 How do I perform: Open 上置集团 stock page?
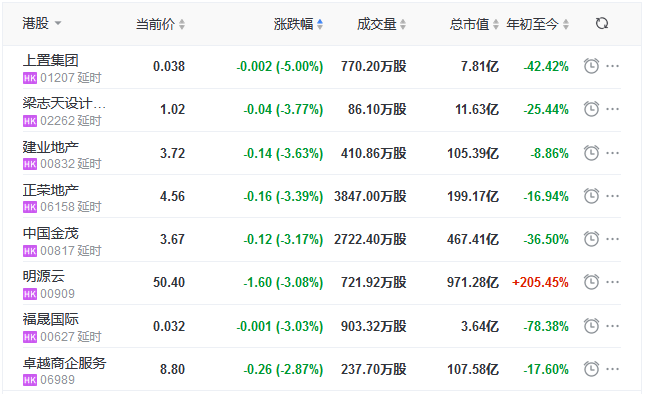coord(50,60)
